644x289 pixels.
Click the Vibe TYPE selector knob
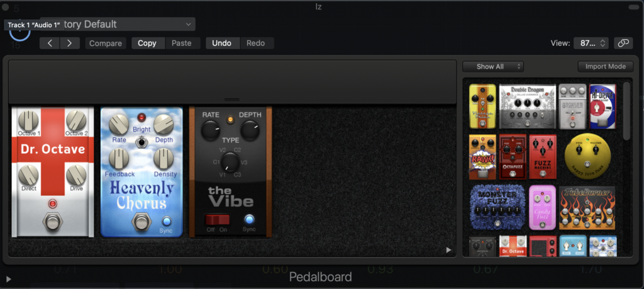[x=230, y=162]
